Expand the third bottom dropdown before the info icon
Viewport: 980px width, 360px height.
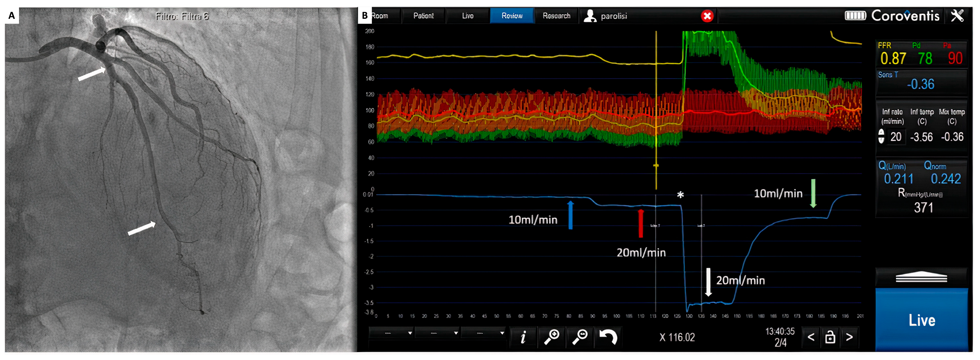484,333
